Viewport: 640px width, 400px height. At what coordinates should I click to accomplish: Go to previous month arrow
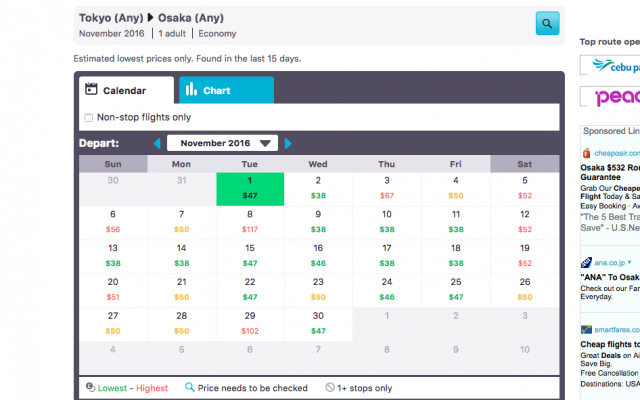coord(157,144)
